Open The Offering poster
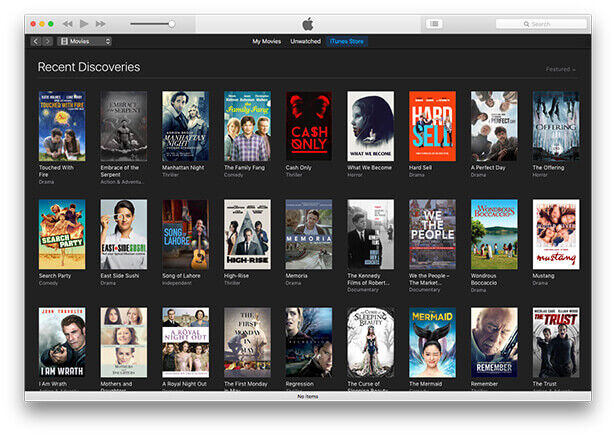The image size is (616, 437). [556, 126]
